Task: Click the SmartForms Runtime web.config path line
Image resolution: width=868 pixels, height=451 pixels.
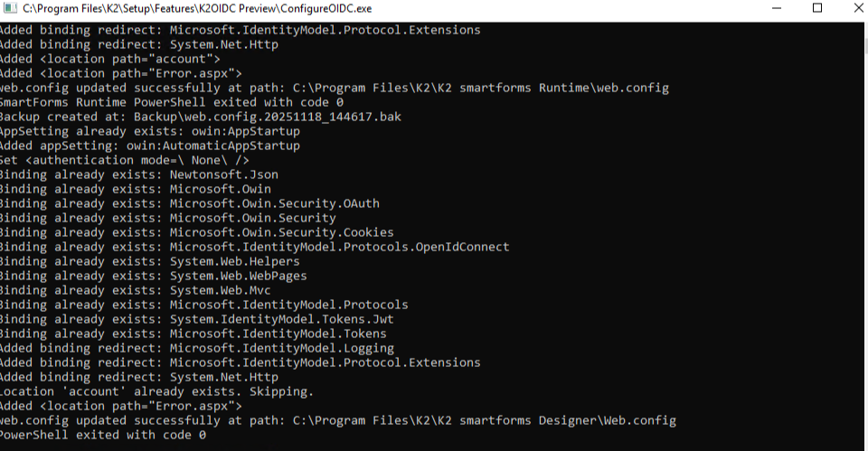Action: pos(335,88)
